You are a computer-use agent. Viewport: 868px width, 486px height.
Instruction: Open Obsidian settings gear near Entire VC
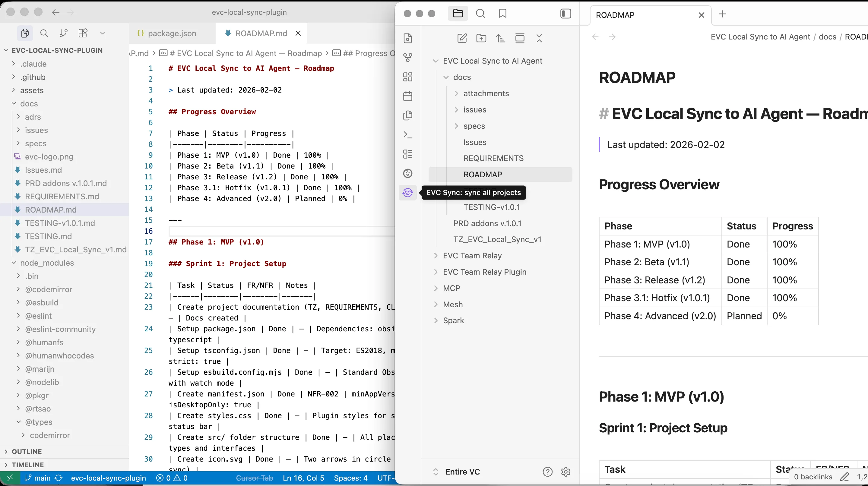pyautogui.click(x=565, y=472)
